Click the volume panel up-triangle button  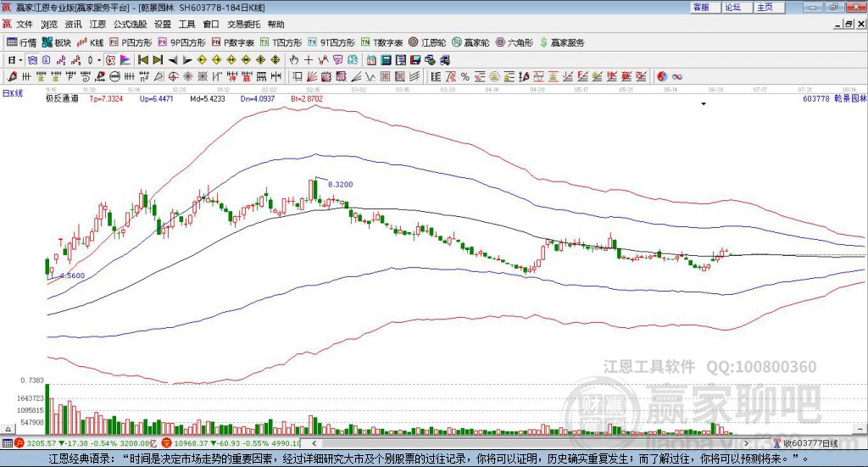point(8,429)
